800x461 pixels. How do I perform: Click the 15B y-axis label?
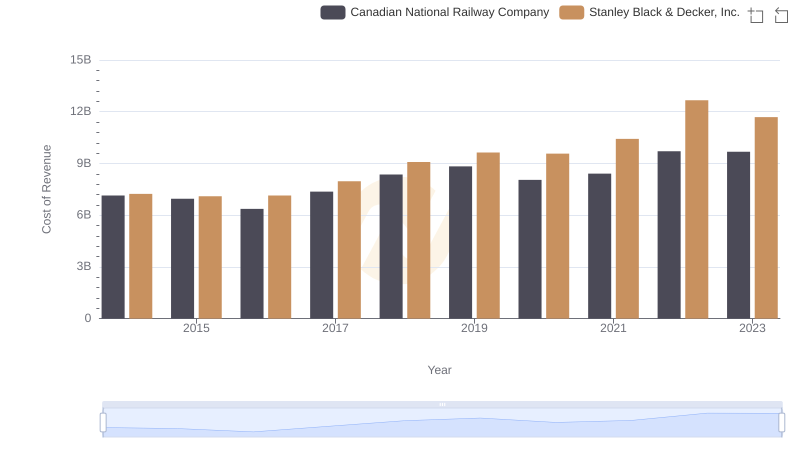pyautogui.click(x=81, y=60)
